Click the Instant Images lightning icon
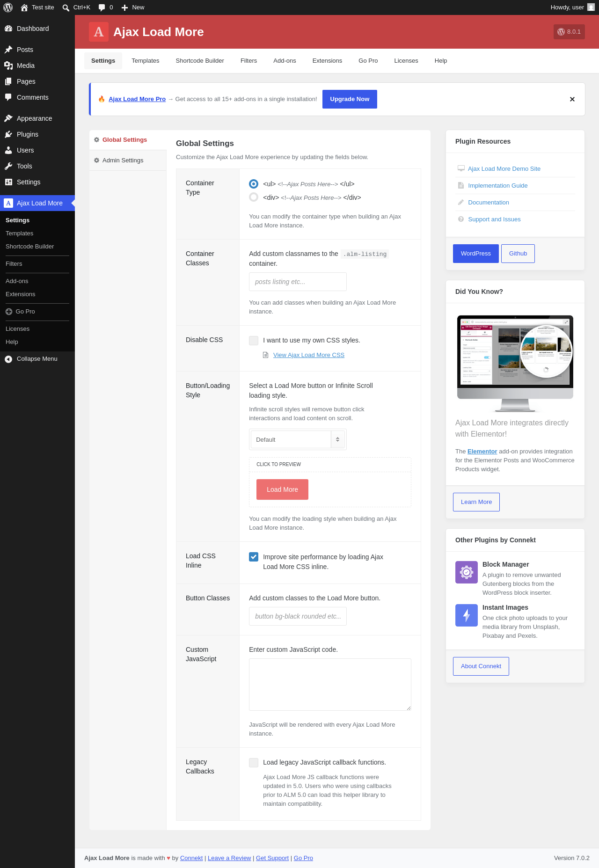 [467, 615]
